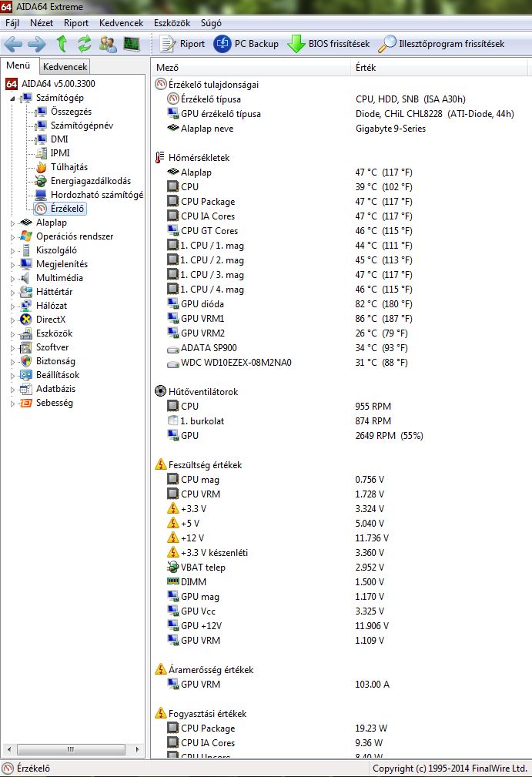532x777 pixels.
Task: Click the green monitor graph toolbar icon
Action: click(131, 44)
